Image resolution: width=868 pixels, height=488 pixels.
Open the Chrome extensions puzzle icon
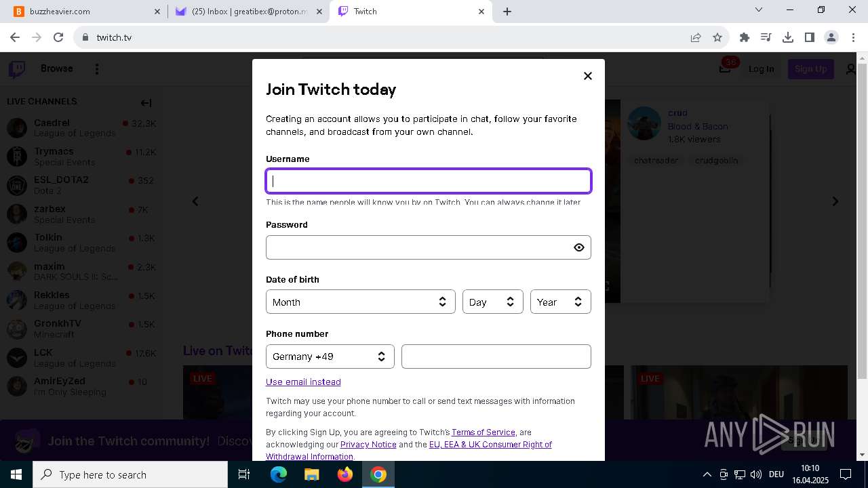click(745, 37)
